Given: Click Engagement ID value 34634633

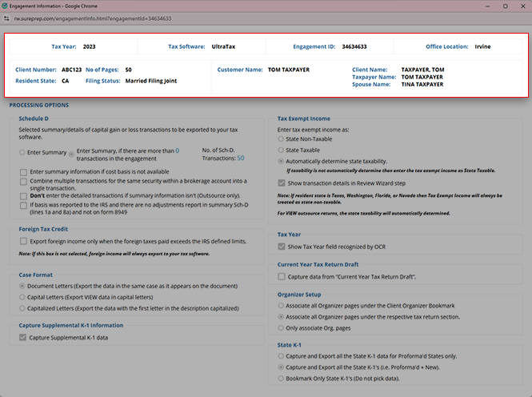Looking at the screenshot, I should click(354, 46).
